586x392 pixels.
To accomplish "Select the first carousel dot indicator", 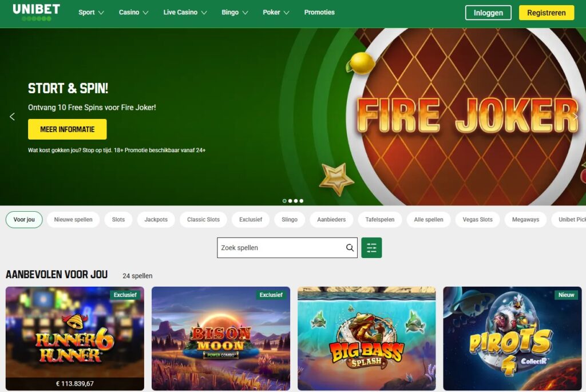I will (x=284, y=201).
